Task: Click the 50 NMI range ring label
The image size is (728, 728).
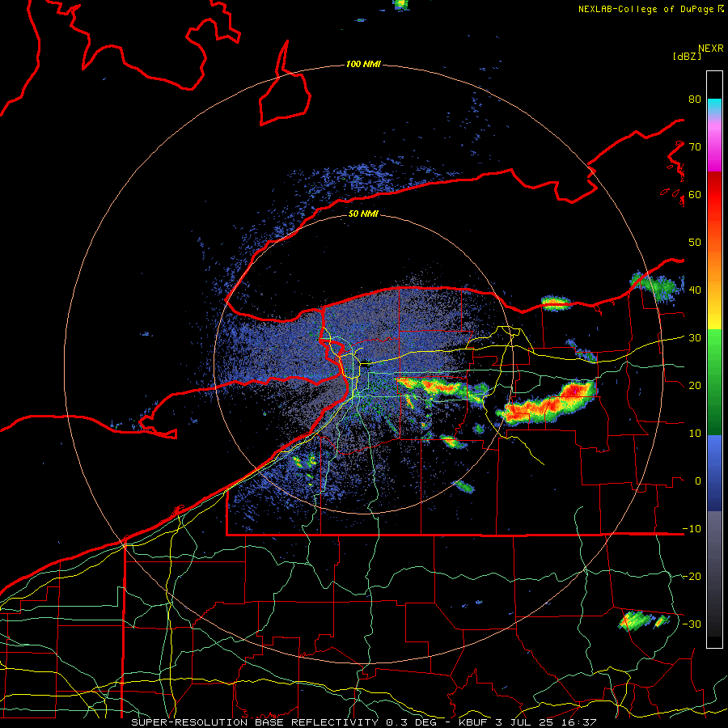Action: (363, 214)
